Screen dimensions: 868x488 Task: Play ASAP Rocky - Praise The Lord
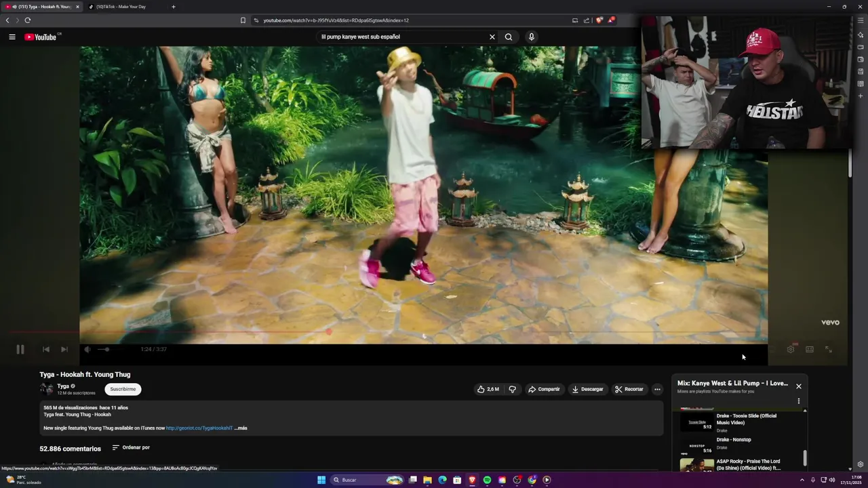[739, 465]
